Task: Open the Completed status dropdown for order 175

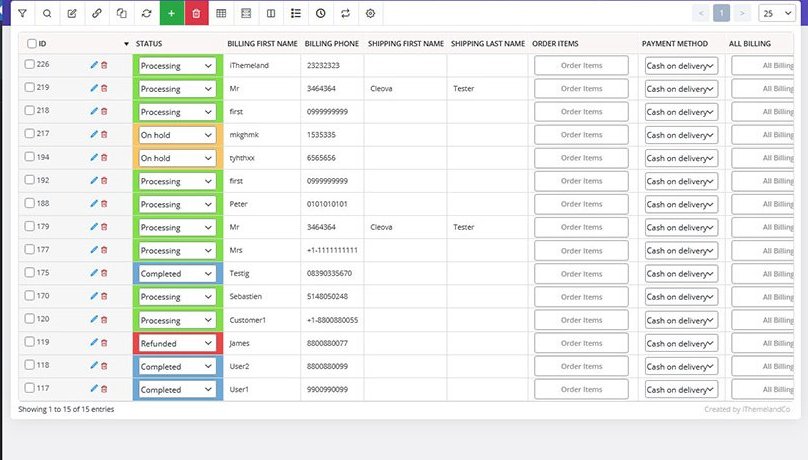Action: click(x=177, y=274)
